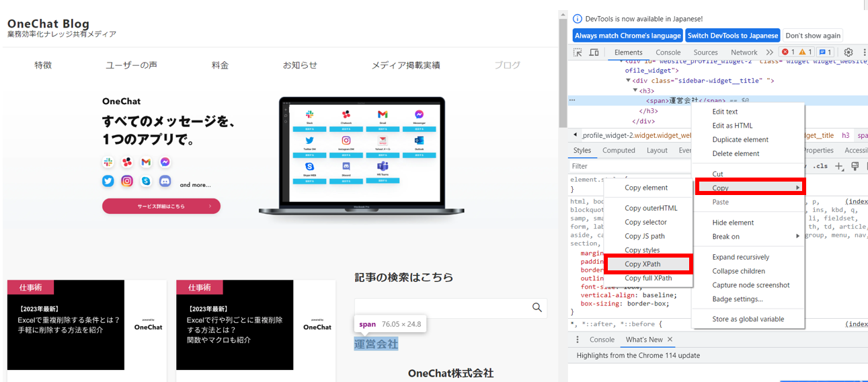Expand the Break on submenu
The image size is (868, 382).
pyautogui.click(x=798, y=237)
